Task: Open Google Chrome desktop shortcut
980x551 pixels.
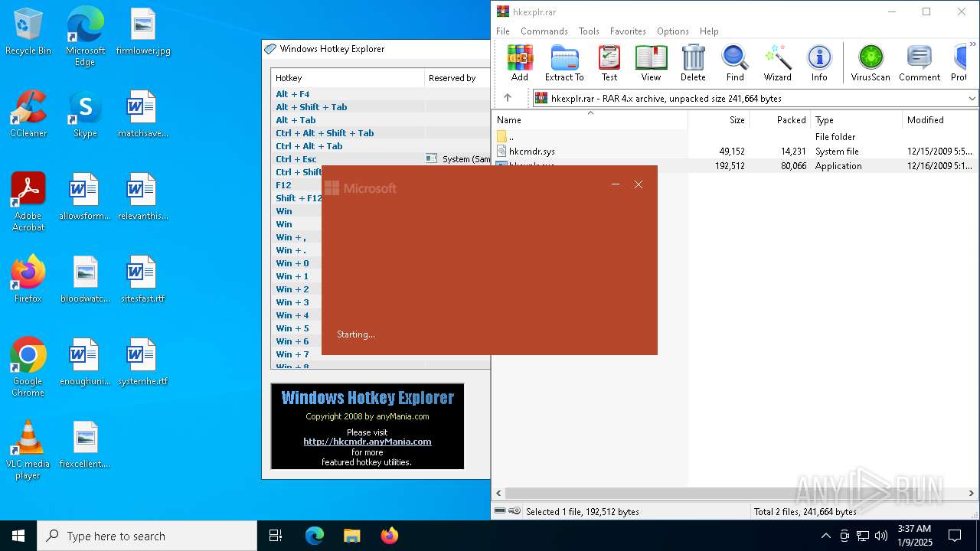Action: pos(28,367)
